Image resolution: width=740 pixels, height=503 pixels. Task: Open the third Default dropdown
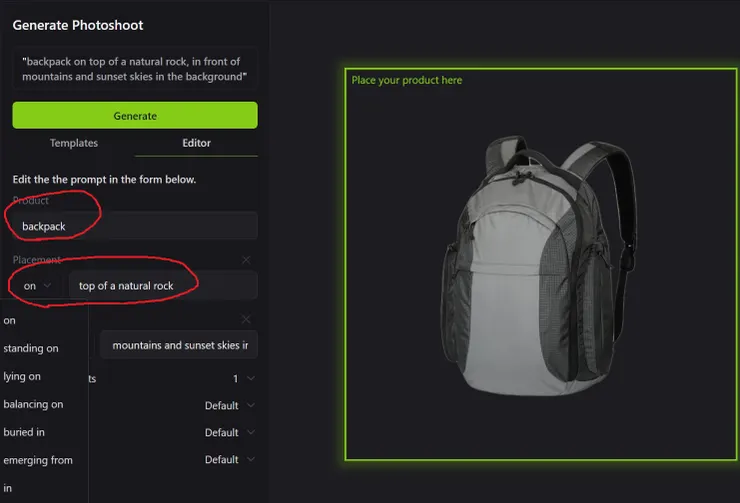tap(229, 460)
